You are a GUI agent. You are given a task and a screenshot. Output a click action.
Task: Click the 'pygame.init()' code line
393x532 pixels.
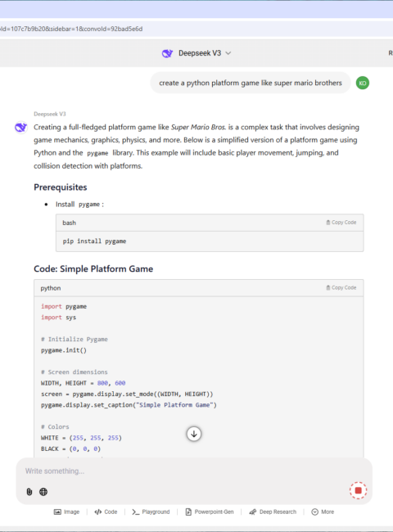tap(64, 350)
